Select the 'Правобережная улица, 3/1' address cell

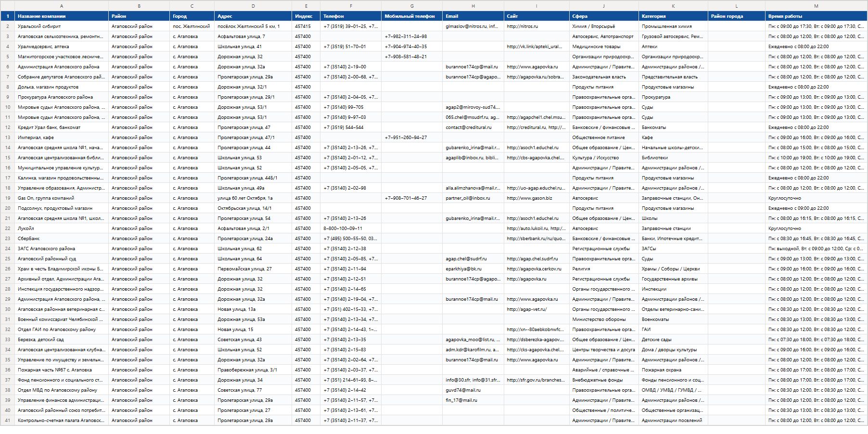click(x=253, y=370)
